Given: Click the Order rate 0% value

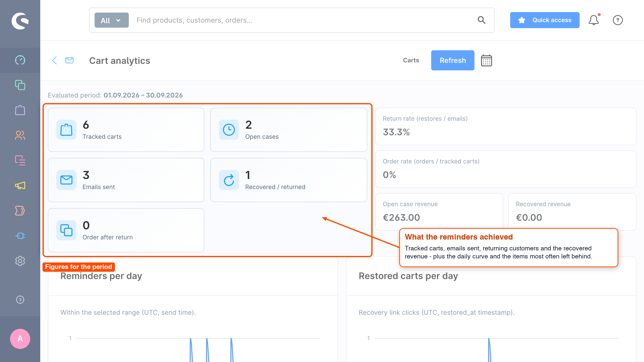Looking at the screenshot, I should [389, 175].
